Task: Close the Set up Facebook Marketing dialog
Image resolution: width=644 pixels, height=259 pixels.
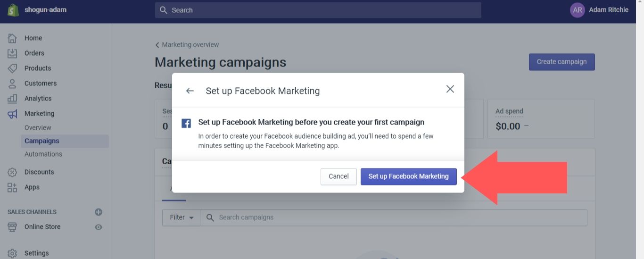Action: tap(450, 89)
